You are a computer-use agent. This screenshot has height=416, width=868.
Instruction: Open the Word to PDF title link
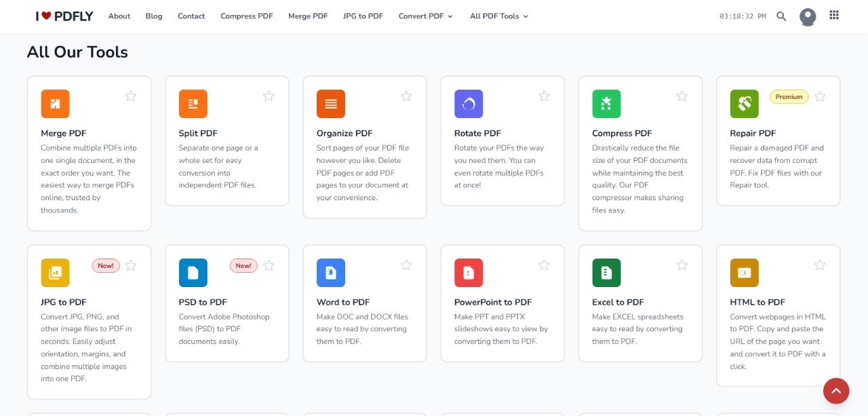point(343,302)
